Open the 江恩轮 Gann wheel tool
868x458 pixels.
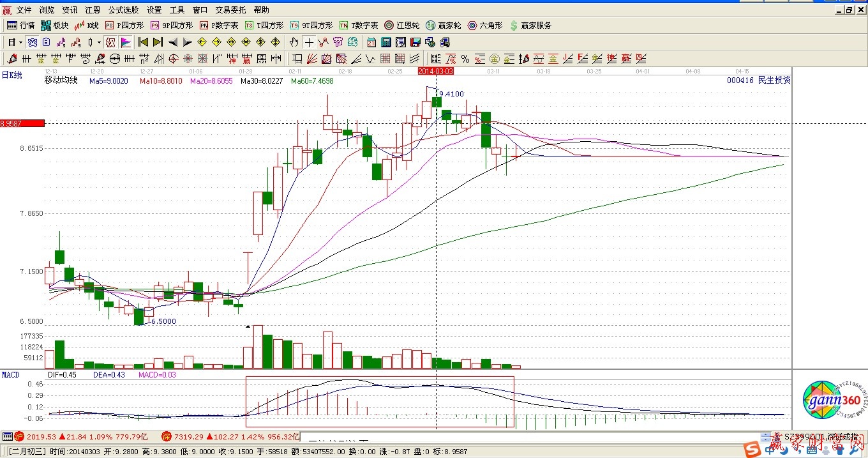click(401, 26)
